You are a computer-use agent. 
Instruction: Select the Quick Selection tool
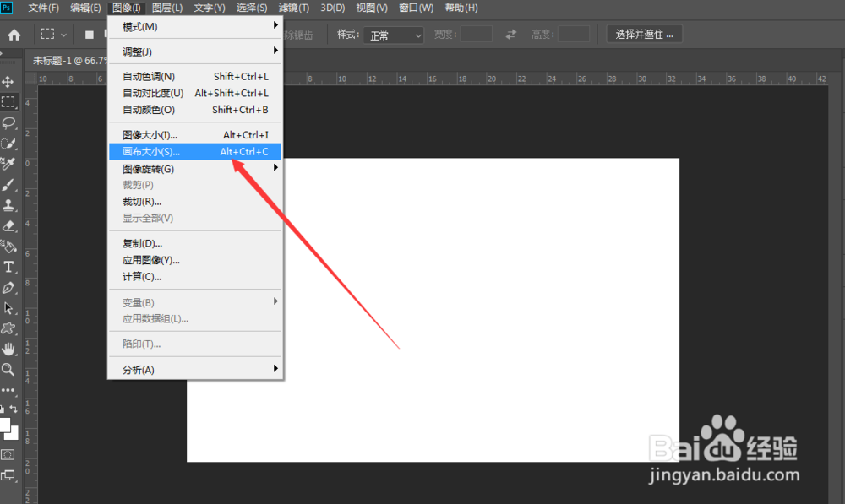8,144
